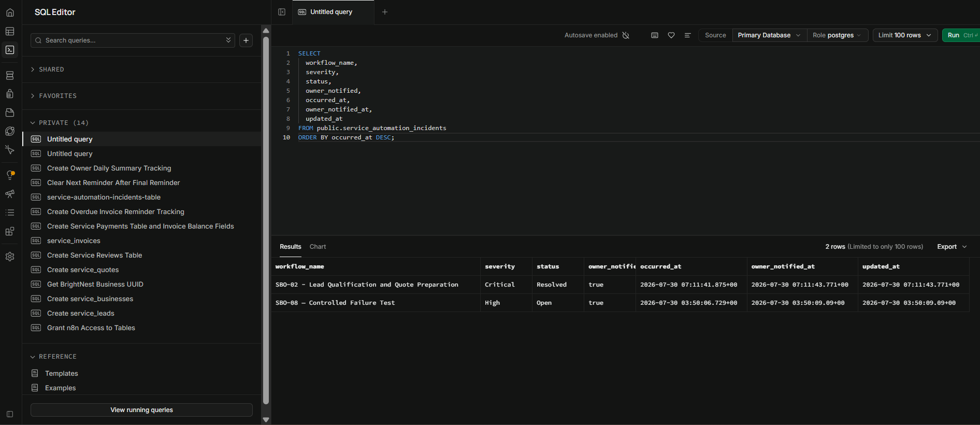Open the Observability telescope icon
The height and width of the screenshot is (425, 980).
coord(10,194)
